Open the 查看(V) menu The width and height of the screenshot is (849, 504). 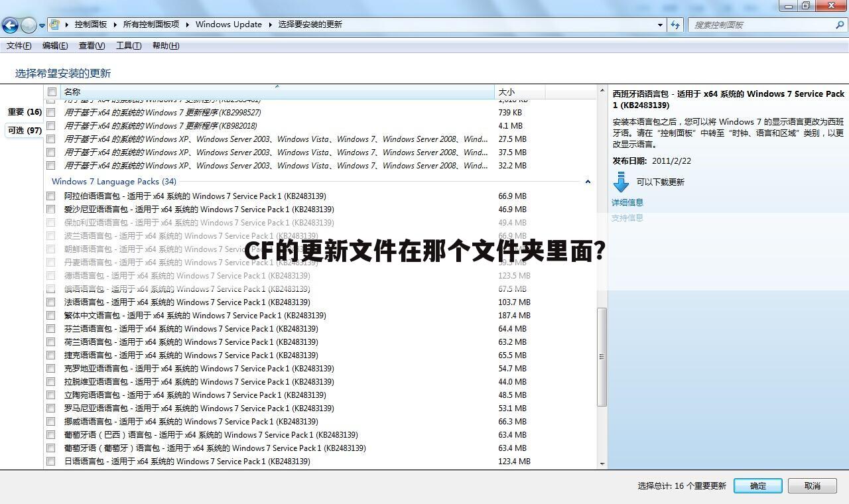92,46
